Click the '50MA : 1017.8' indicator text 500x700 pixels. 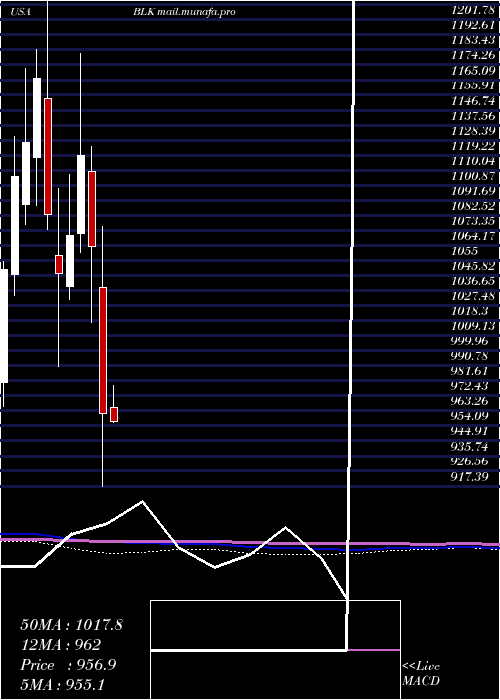pos(71,625)
